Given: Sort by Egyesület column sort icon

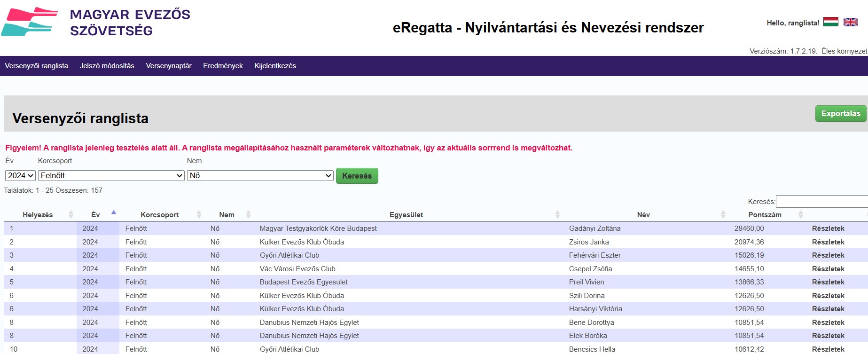Looking at the screenshot, I should [557, 214].
